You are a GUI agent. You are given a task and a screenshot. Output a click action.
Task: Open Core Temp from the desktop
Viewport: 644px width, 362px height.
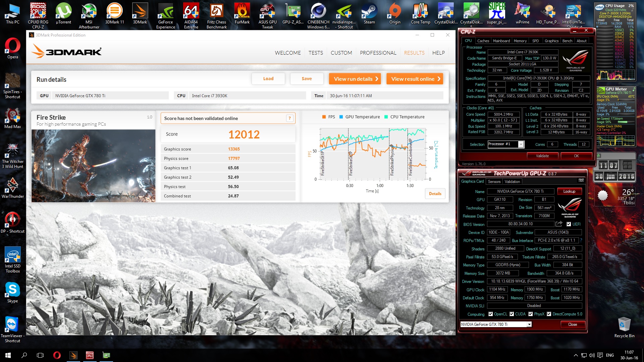420,10
